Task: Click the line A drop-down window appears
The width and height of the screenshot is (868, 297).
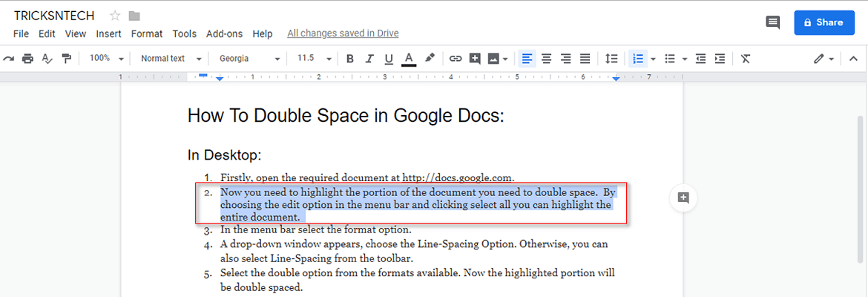Action: pos(415,251)
